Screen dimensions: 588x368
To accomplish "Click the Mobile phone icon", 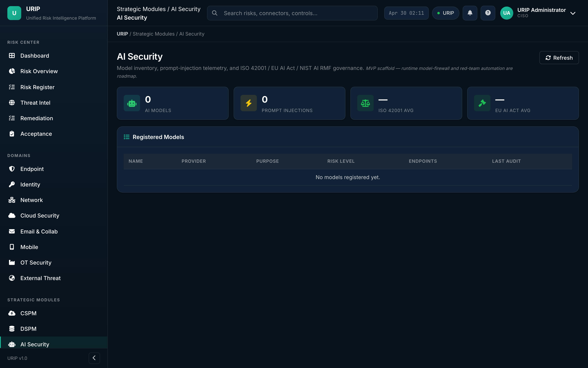I will pos(12,247).
